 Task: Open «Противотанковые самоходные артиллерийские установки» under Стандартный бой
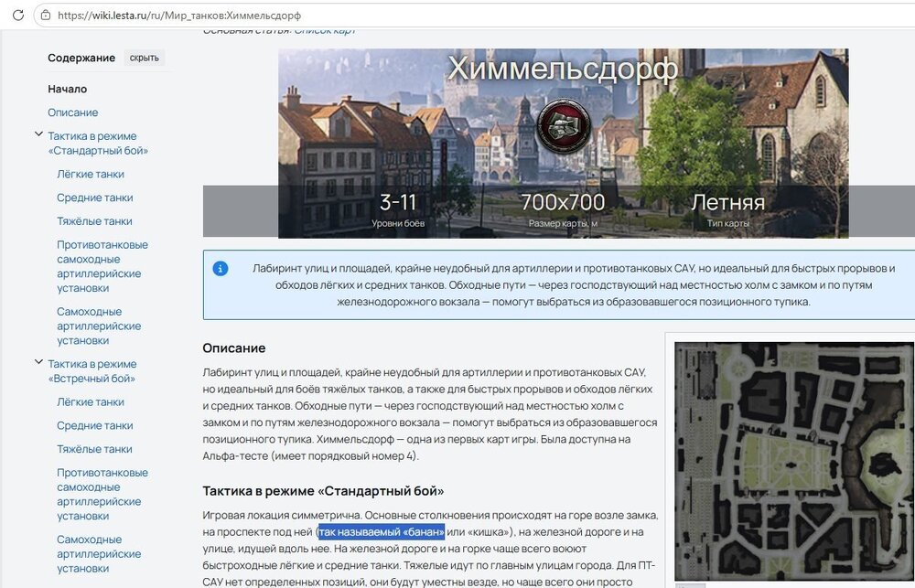tap(102, 266)
